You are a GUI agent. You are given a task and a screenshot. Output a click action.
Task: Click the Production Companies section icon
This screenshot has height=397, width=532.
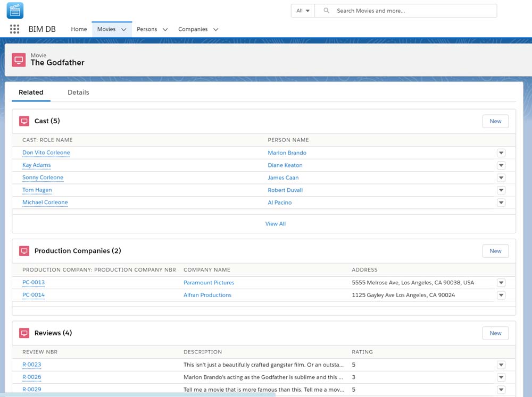click(24, 251)
